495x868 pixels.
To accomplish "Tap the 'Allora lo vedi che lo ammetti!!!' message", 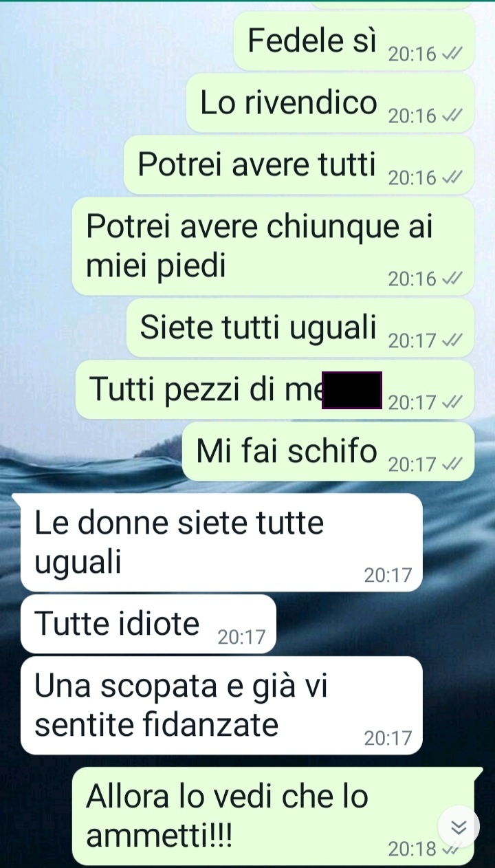I will tap(274, 816).
